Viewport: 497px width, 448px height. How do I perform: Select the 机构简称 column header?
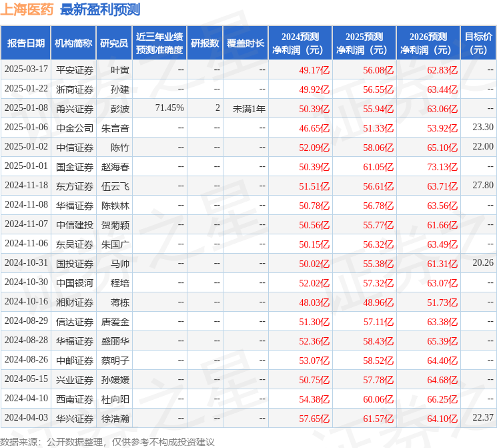[x=73, y=43]
